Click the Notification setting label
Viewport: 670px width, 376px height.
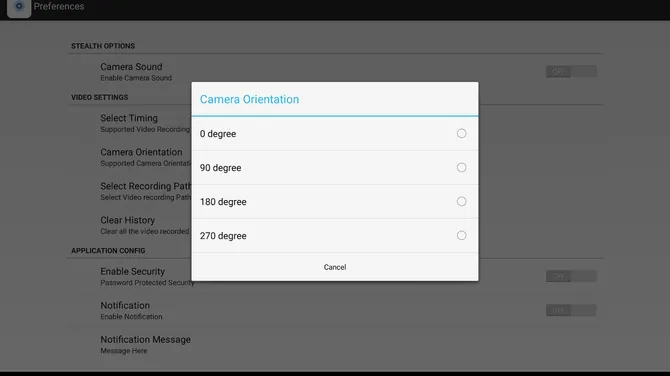(125, 306)
